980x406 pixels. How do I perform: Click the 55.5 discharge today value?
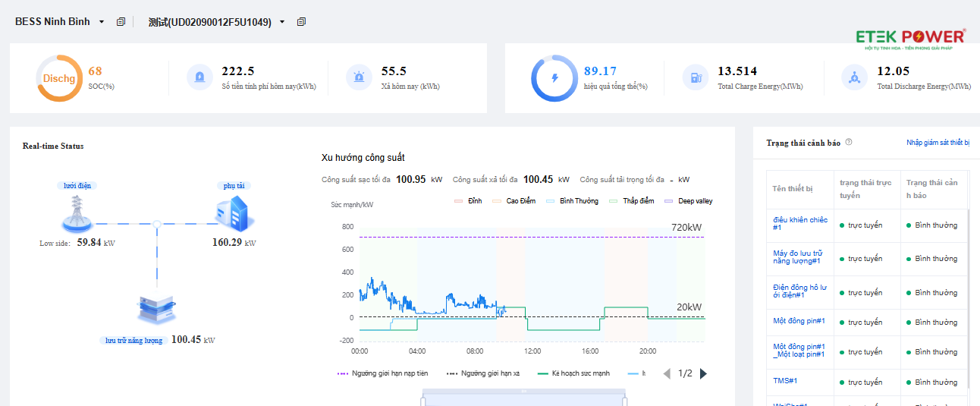click(394, 71)
